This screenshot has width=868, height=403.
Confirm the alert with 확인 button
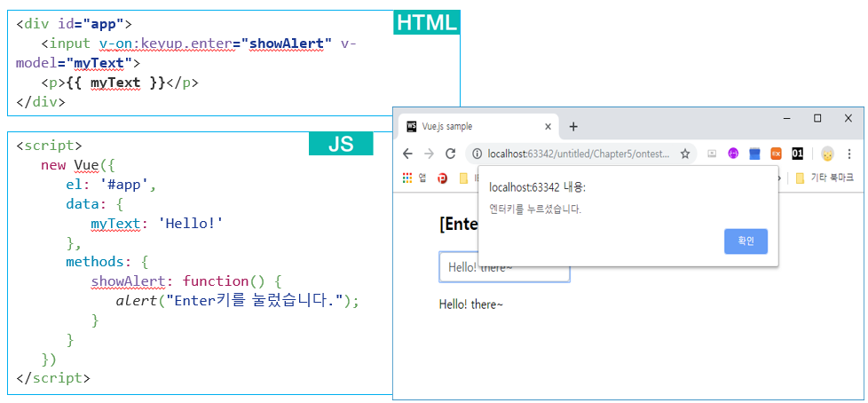click(746, 241)
